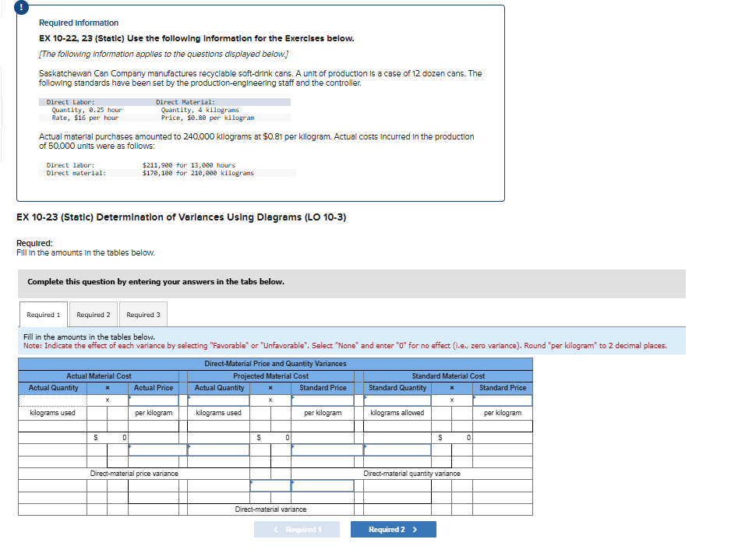Click the Required 1 back button

(297, 529)
